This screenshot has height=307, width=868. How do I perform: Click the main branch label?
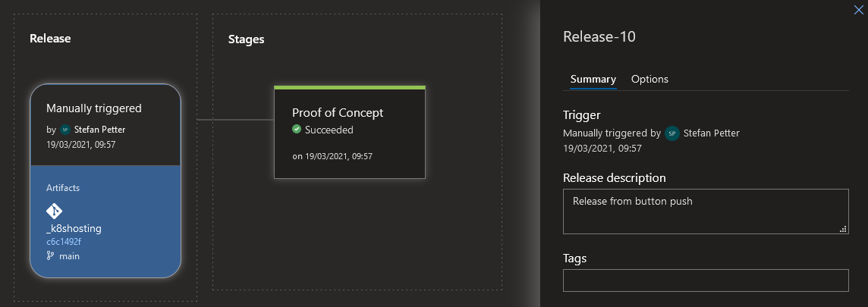coord(69,257)
